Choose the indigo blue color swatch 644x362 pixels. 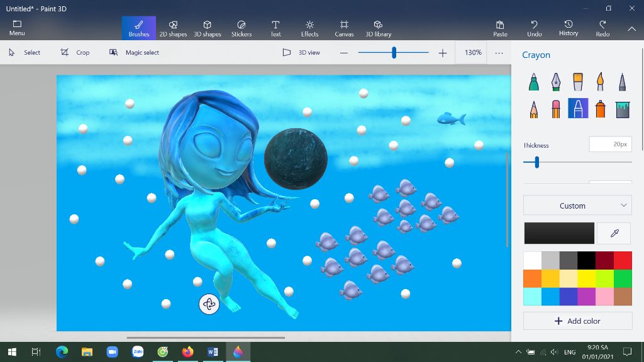point(569,297)
